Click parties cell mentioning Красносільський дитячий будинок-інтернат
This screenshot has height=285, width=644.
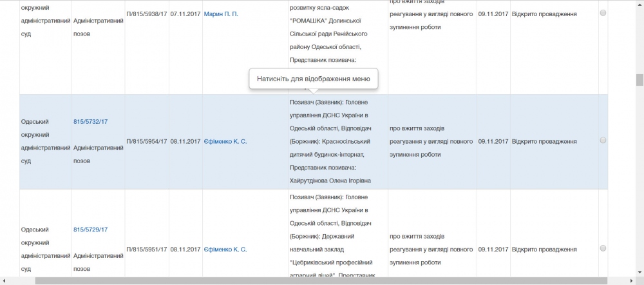pyautogui.click(x=337, y=141)
